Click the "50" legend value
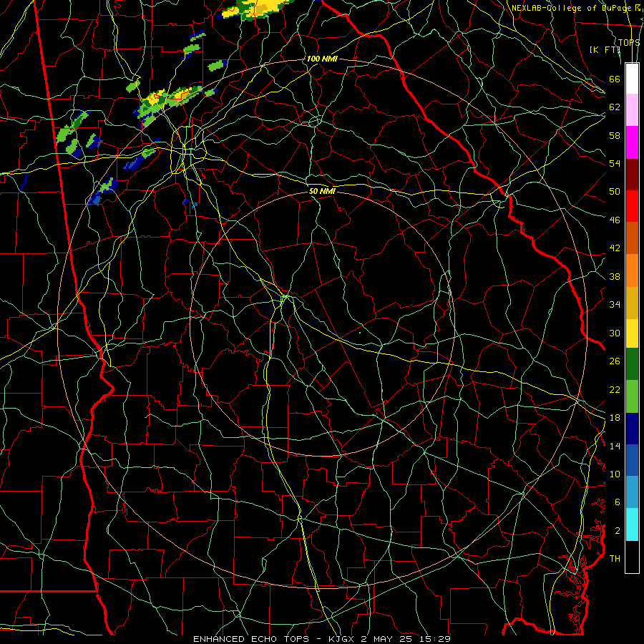 pos(615,192)
